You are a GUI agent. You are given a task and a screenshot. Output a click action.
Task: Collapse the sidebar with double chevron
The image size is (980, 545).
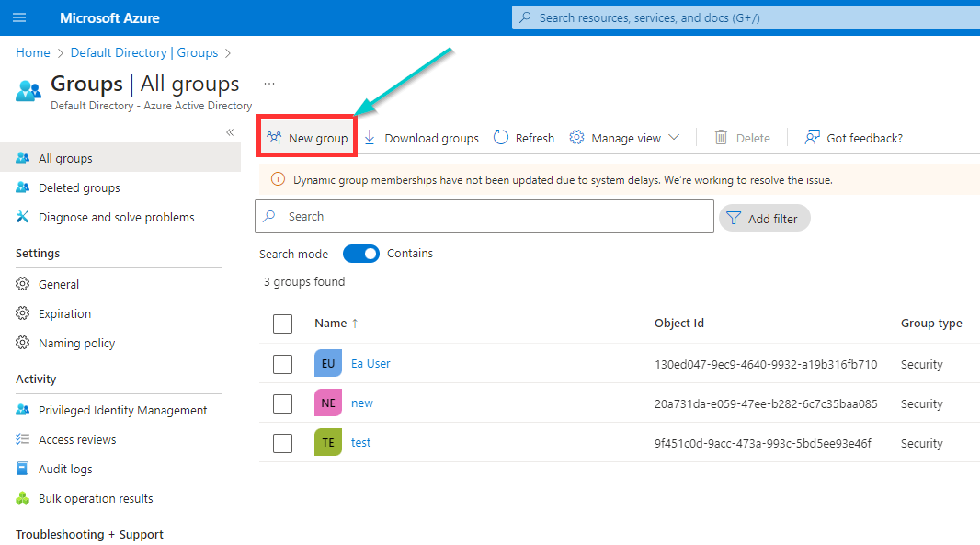pos(230,131)
